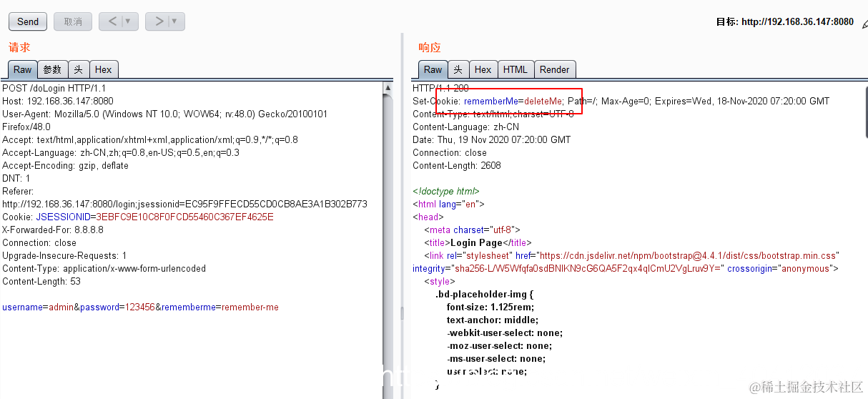Click the 'Upgrade-Insecure-Requests: 1' line
868x399 pixels.
tap(64, 255)
